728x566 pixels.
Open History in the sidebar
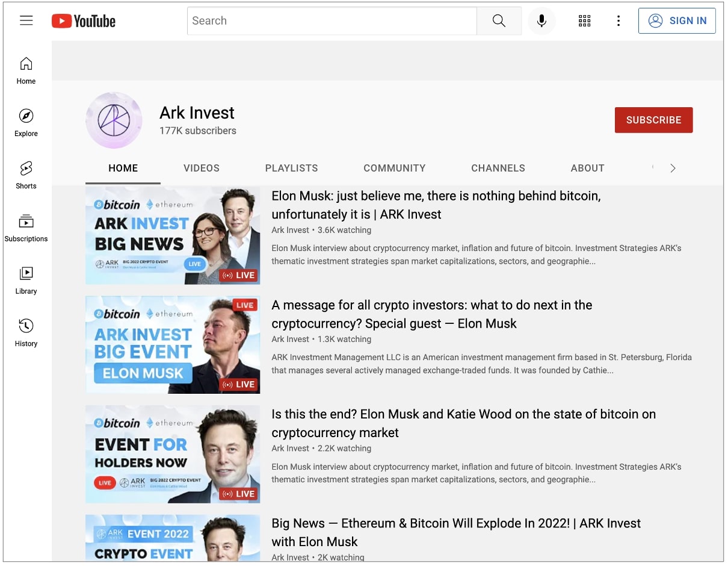point(26,333)
